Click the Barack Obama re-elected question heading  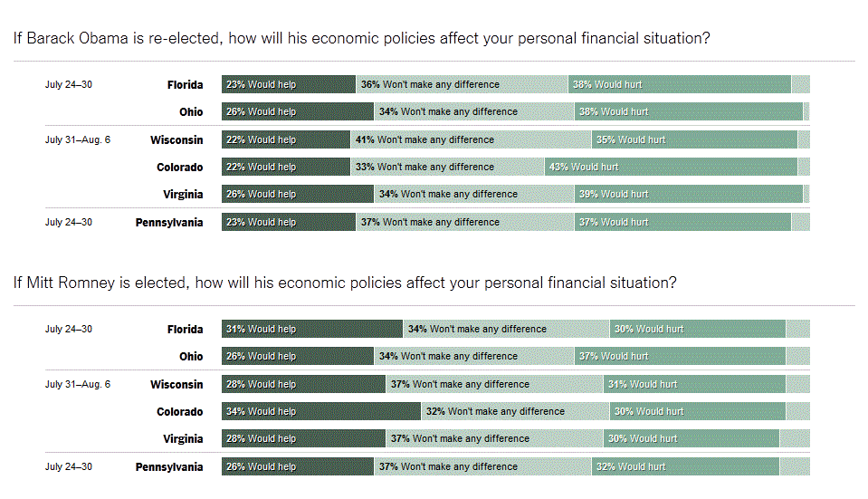click(361, 38)
